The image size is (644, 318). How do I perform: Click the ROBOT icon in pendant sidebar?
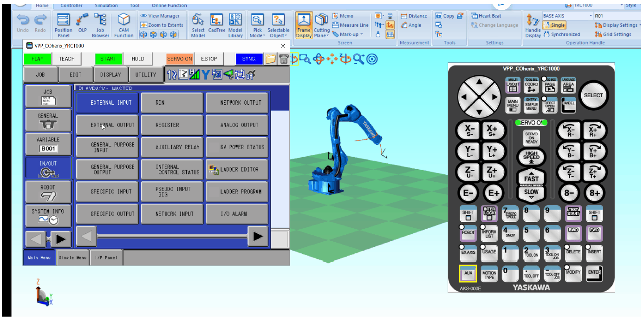[x=48, y=192]
